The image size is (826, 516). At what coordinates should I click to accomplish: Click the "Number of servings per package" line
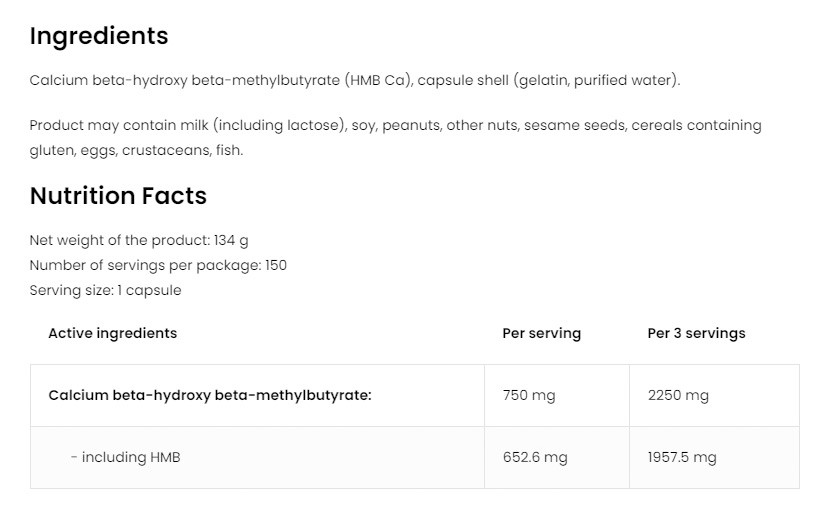158,265
